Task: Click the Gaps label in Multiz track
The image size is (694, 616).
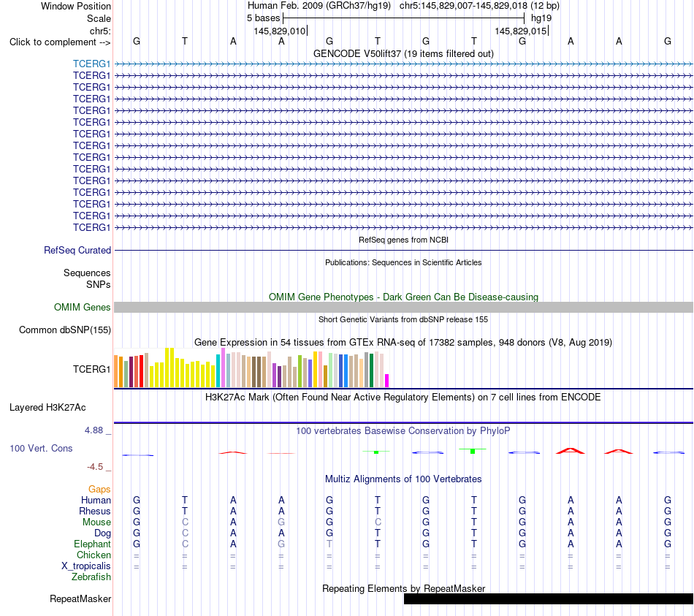Action: [x=99, y=490]
